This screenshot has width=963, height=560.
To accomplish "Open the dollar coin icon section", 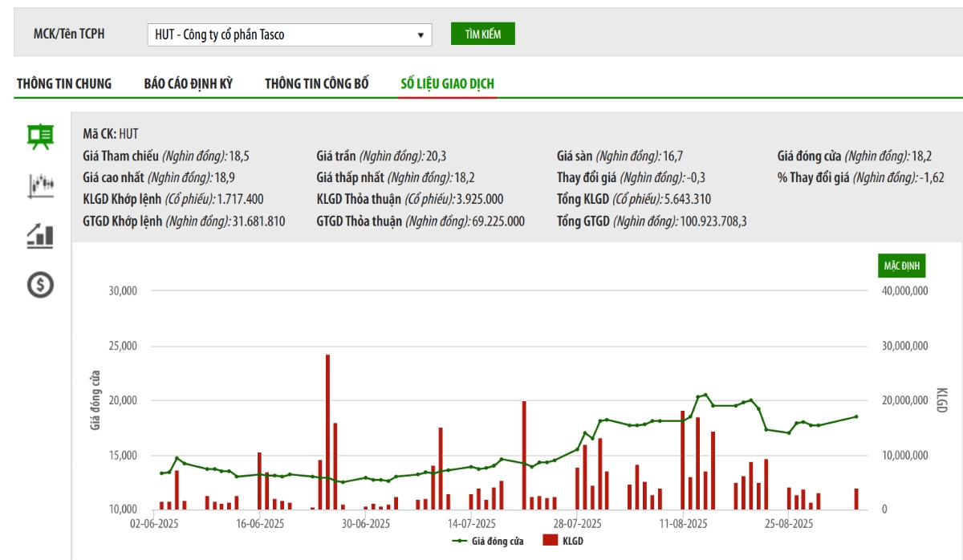I will click(40, 284).
